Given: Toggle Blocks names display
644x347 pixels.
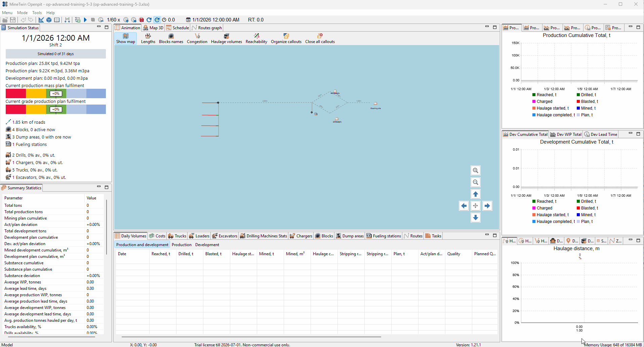Looking at the screenshot, I should pos(171,38).
